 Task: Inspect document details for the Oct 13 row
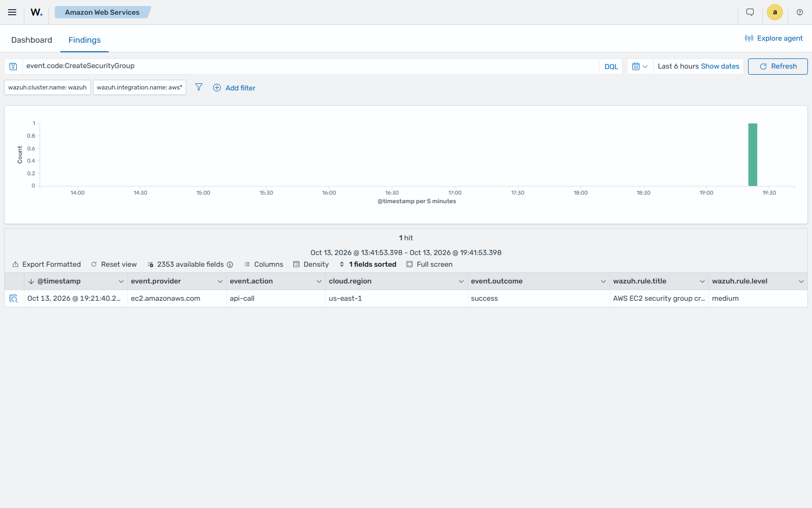(14, 299)
